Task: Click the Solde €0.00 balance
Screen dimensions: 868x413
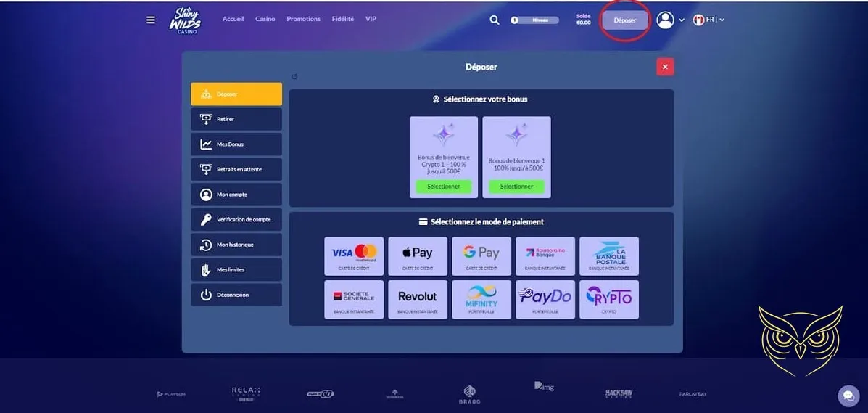Action: 584,20
